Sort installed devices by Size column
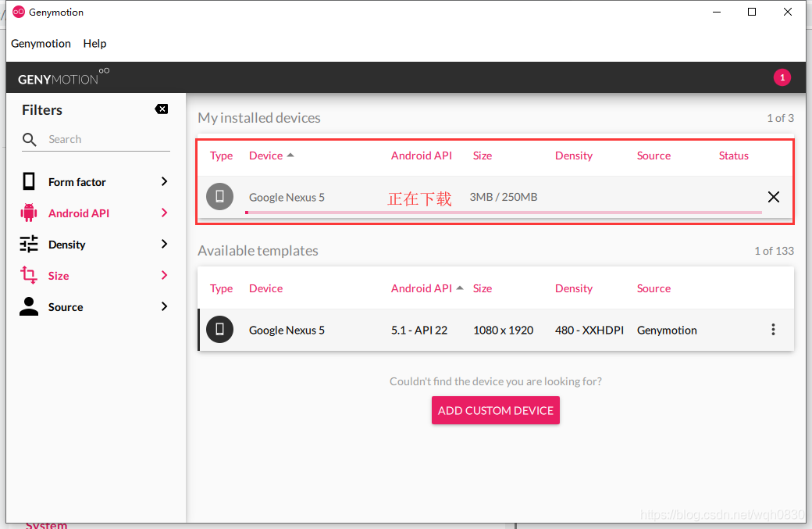The image size is (812, 529). 483,156
